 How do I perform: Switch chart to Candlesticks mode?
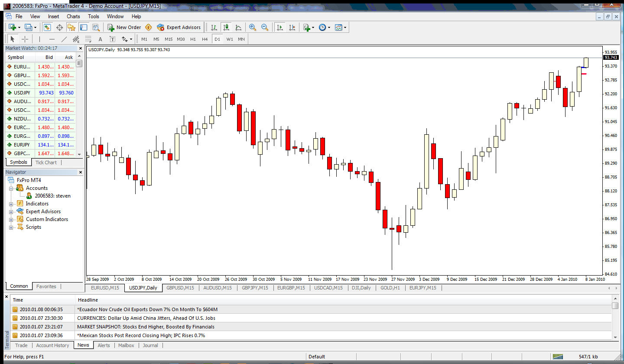pyautogui.click(x=226, y=27)
